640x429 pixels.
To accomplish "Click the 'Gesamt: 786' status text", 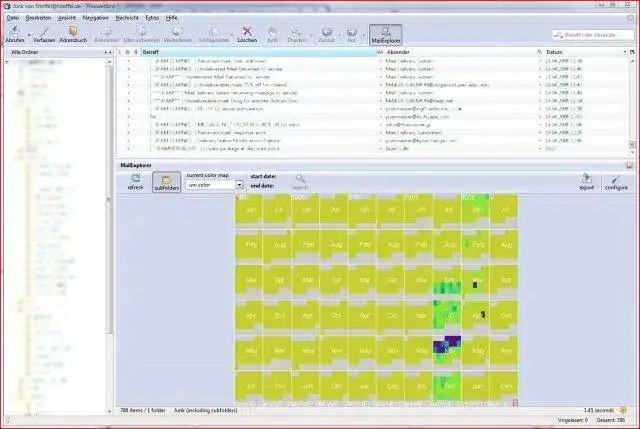I will (x=611, y=420).
